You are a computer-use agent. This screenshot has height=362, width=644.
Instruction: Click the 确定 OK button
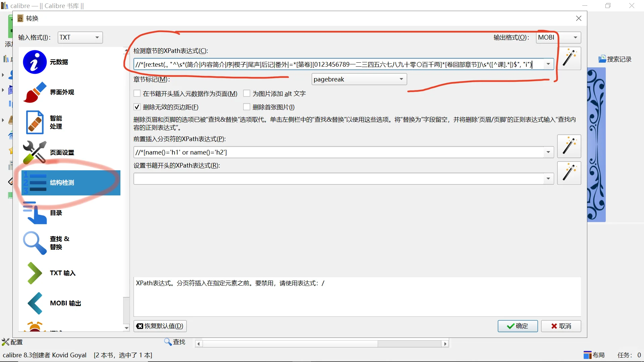(x=518, y=326)
